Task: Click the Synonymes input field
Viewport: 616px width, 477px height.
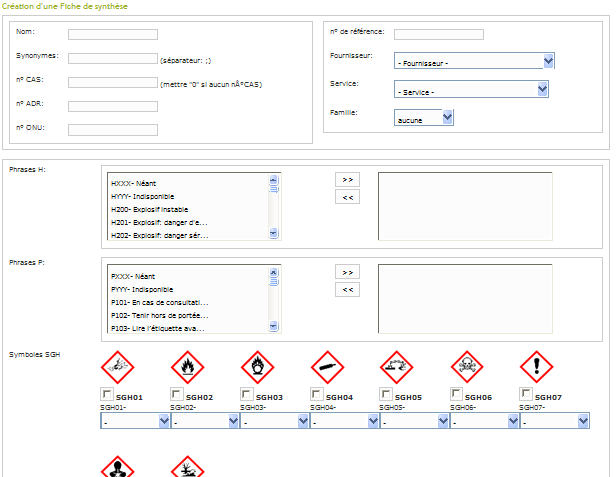Action: [113, 59]
